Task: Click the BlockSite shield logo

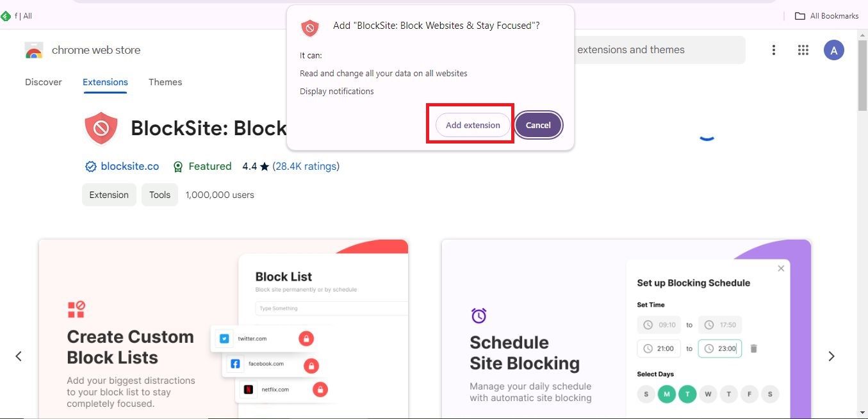Action: (x=101, y=127)
